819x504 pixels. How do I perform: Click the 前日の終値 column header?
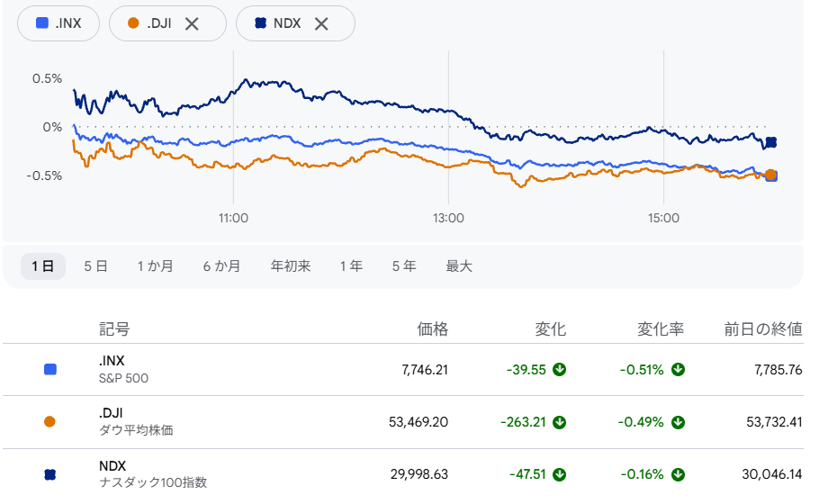pos(763,329)
